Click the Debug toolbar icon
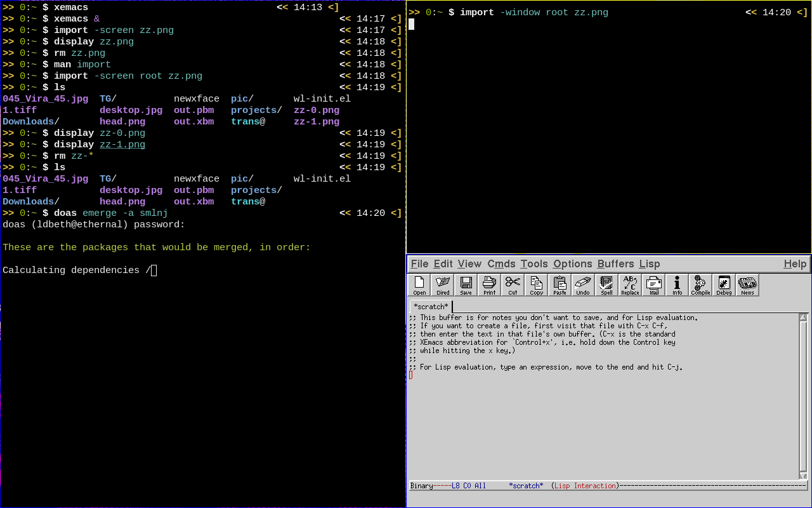This screenshot has height=508, width=812. (x=724, y=285)
